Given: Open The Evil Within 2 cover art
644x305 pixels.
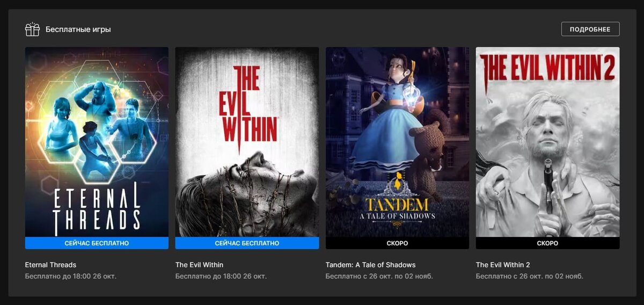Looking at the screenshot, I should pyautogui.click(x=547, y=142).
